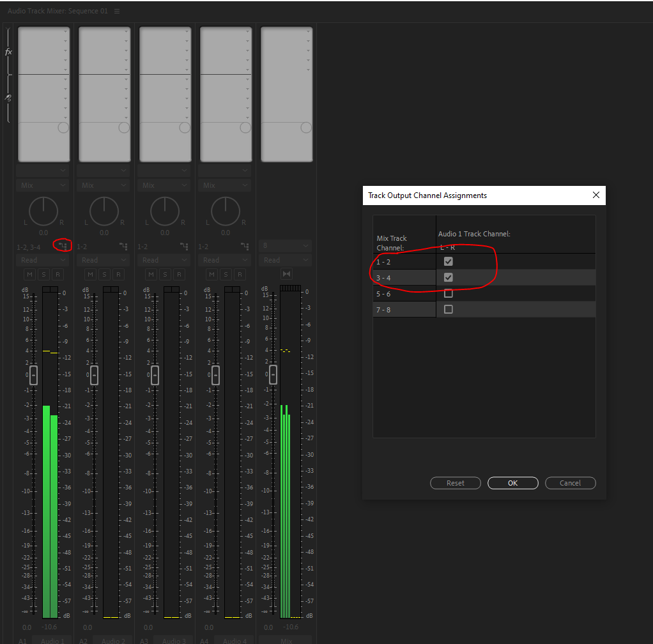Open the Audio Track Mixer panel menu

tap(118, 11)
